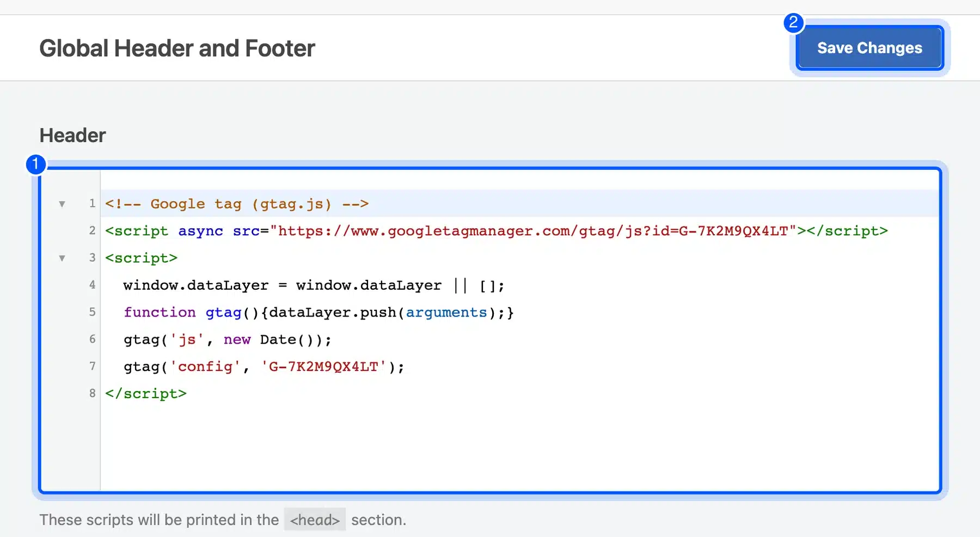This screenshot has height=537, width=980.
Task: Click the closing </script> tag on line 8
Action: pos(146,394)
